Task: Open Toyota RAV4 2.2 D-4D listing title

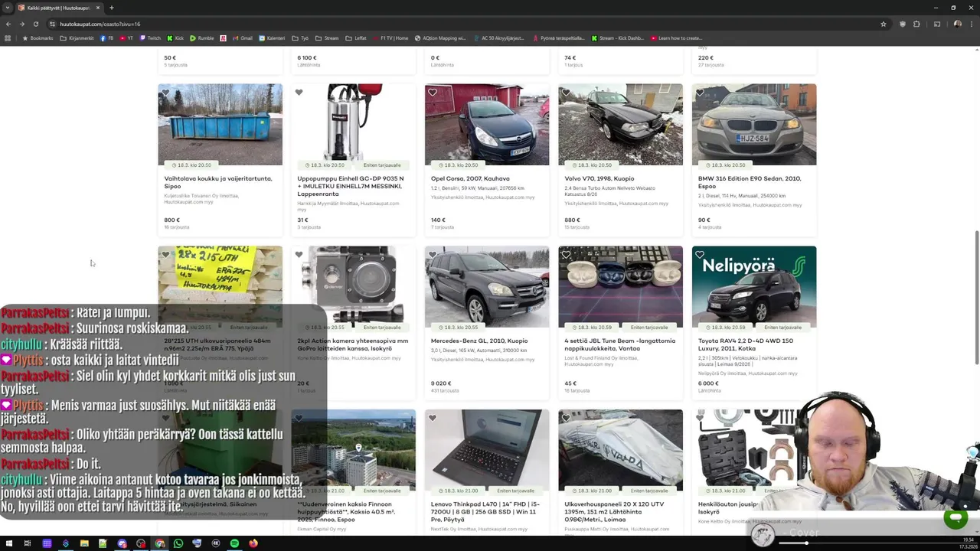Action: (746, 344)
